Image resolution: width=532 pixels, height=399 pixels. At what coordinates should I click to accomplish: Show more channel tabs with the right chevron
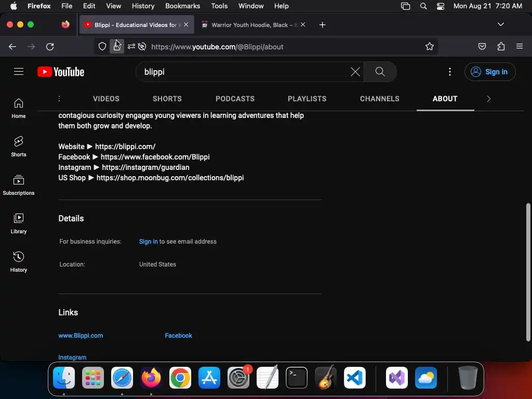point(488,99)
